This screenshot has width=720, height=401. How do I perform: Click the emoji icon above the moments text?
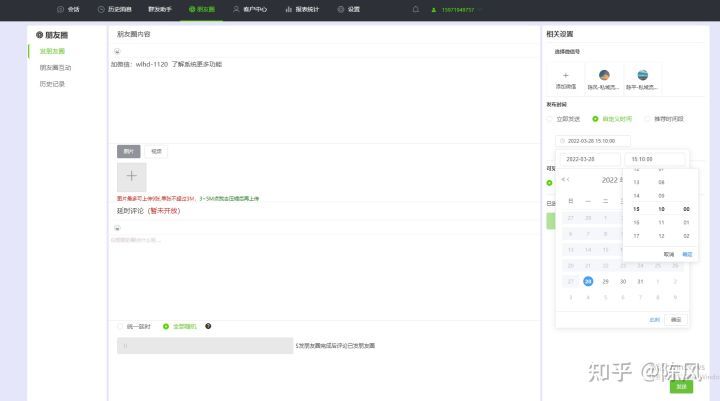pyautogui.click(x=117, y=53)
